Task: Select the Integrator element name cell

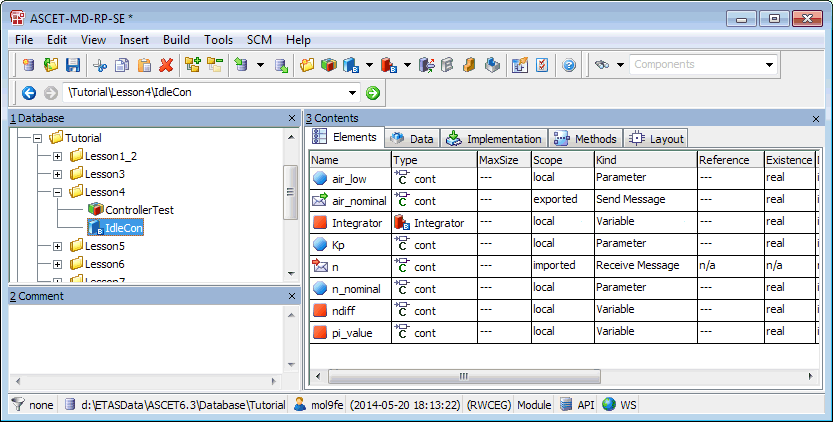Action: pos(350,223)
